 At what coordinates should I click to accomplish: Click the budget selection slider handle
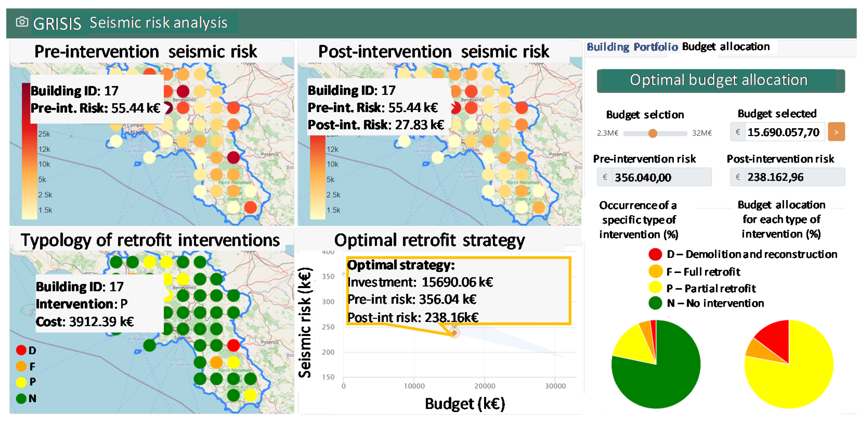coord(652,133)
